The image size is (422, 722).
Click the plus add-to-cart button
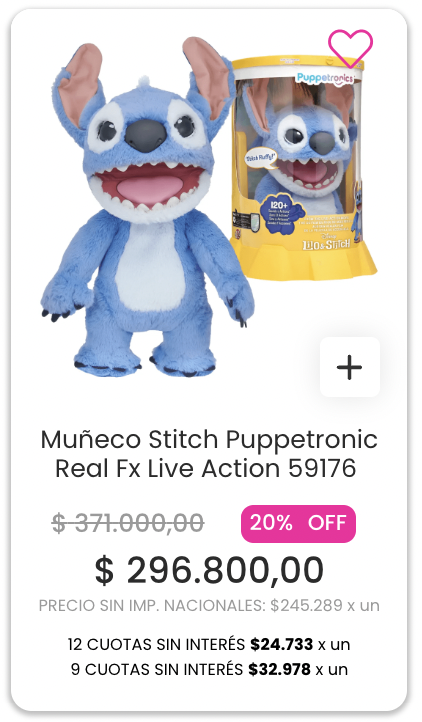pos(350,367)
